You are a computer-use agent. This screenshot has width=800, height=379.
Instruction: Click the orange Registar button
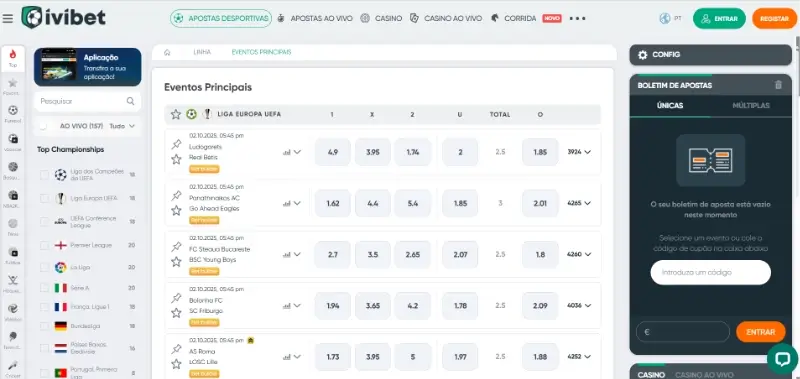click(x=774, y=18)
